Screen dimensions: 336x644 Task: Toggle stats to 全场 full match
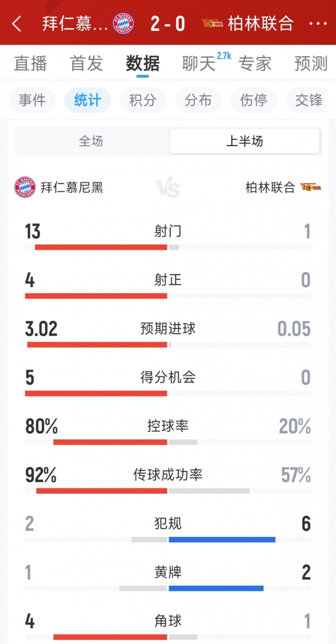coord(91,142)
